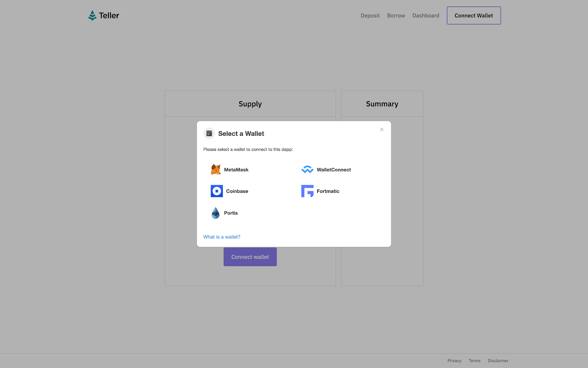The width and height of the screenshot is (588, 368).
Task: Click the Supply panel heading
Action: click(x=250, y=104)
